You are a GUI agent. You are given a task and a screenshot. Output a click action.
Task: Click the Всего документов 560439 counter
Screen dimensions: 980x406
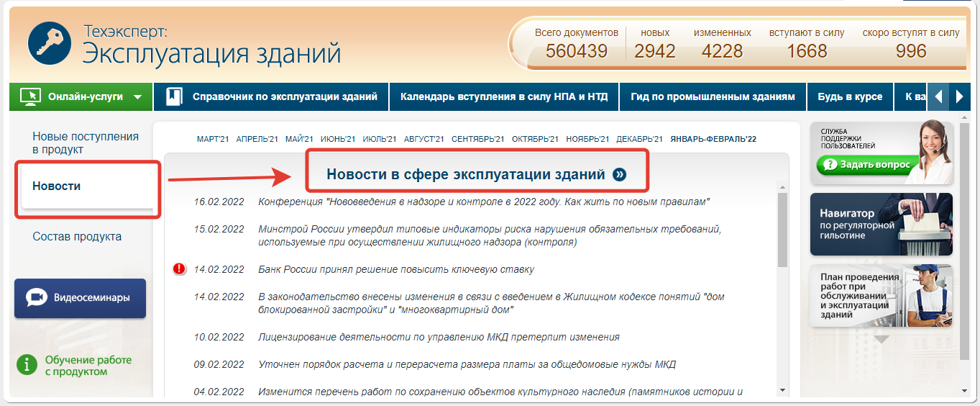click(577, 43)
